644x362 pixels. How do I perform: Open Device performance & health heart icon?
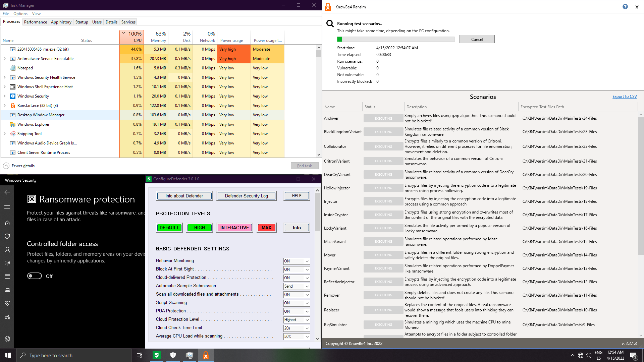7,303
